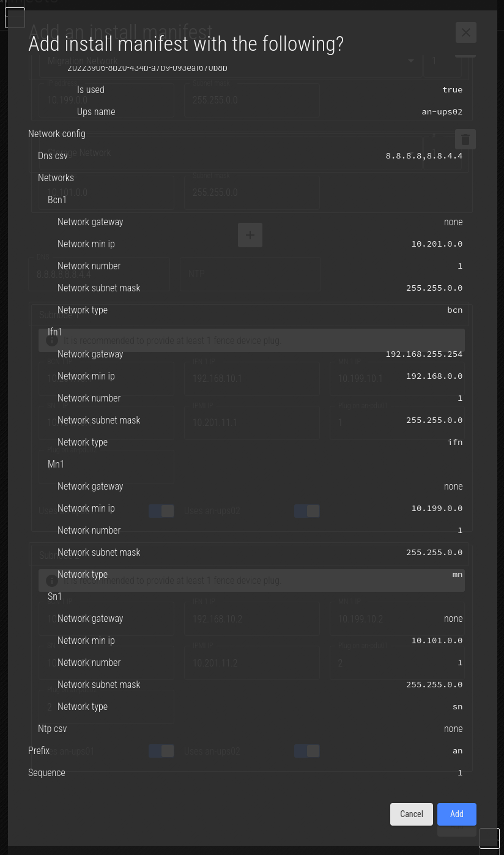Toggle Uses an-ups01 switch under Subnode 1
The width and height of the screenshot is (504, 855).
[x=161, y=510]
